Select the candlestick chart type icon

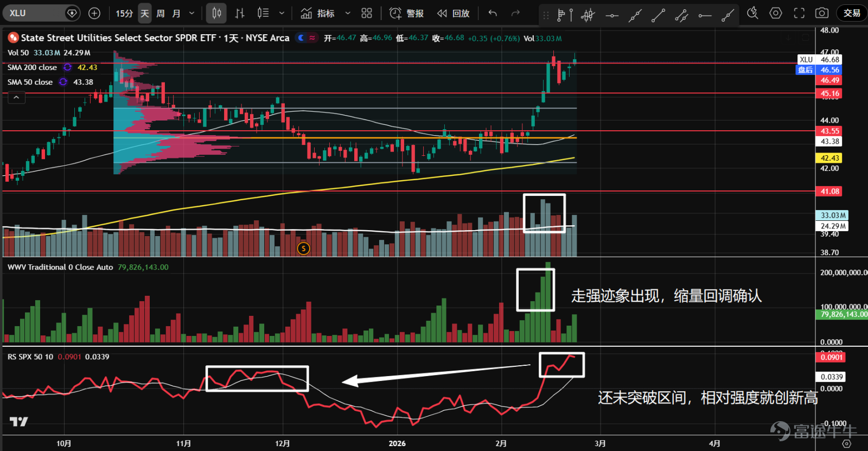point(216,13)
